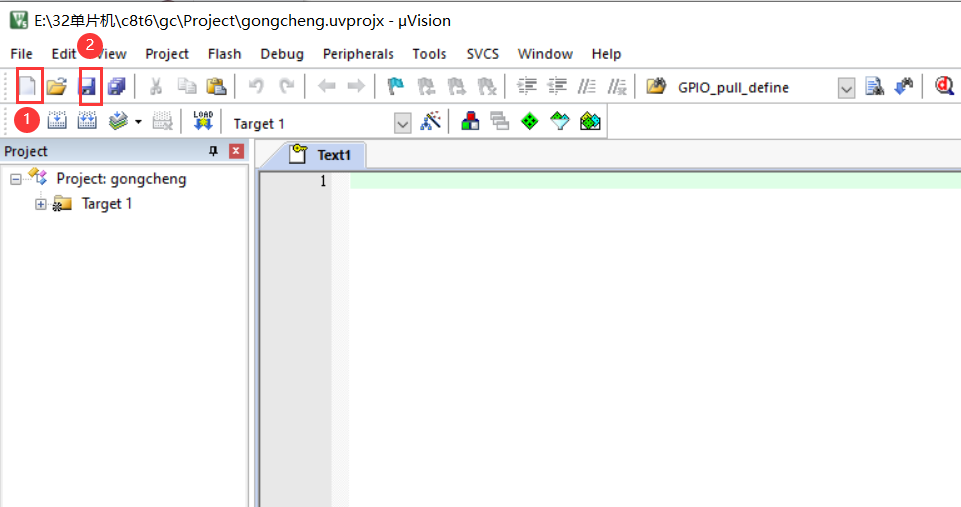Save the current file with floppy icon
Viewport: 961px width, 507px height.
(x=89, y=86)
